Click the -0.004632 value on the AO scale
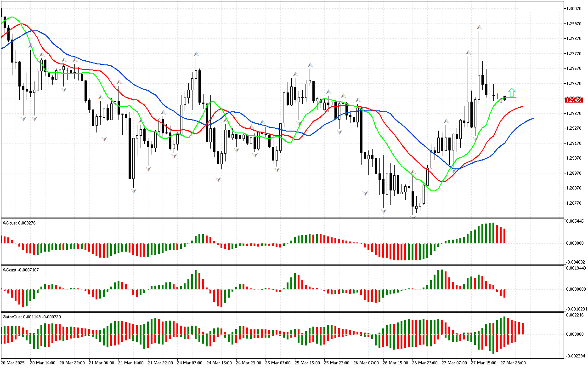The image size is (588, 368). coord(575,262)
